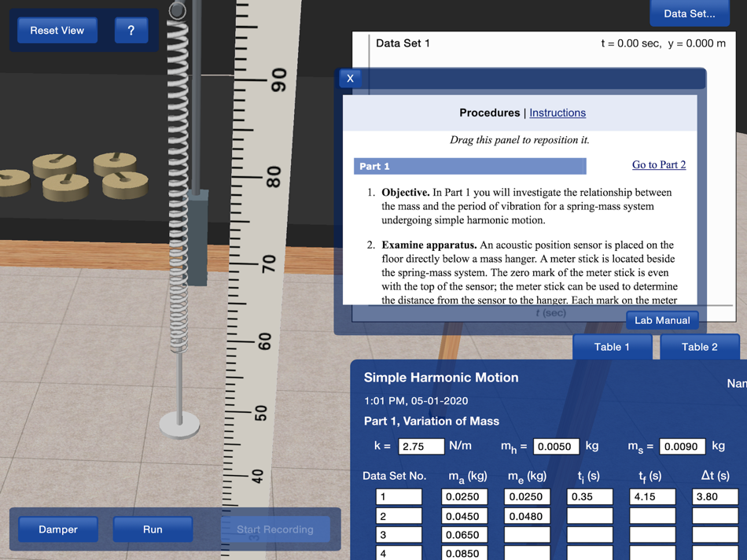Select the Table 2 tab
Screen dimensions: 747x560
pos(699,347)
